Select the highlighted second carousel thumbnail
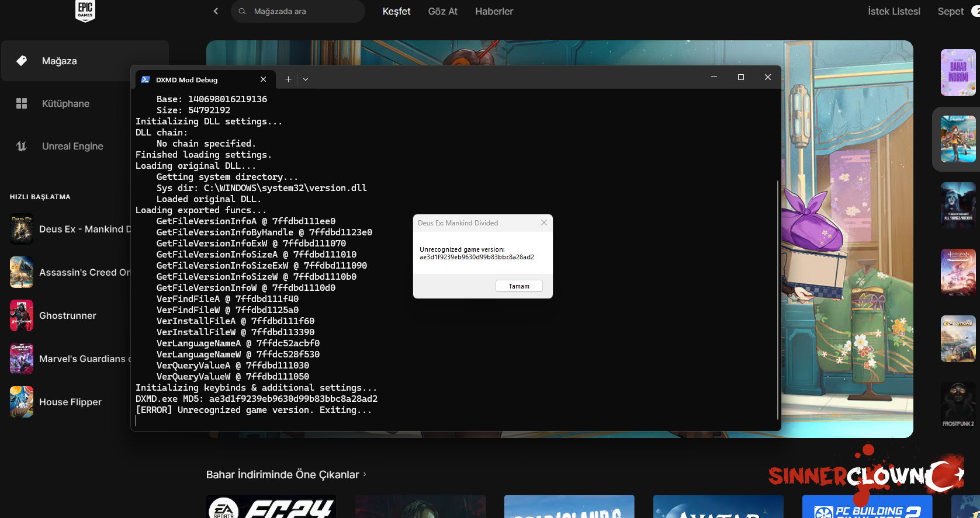 tap(958, 139)
